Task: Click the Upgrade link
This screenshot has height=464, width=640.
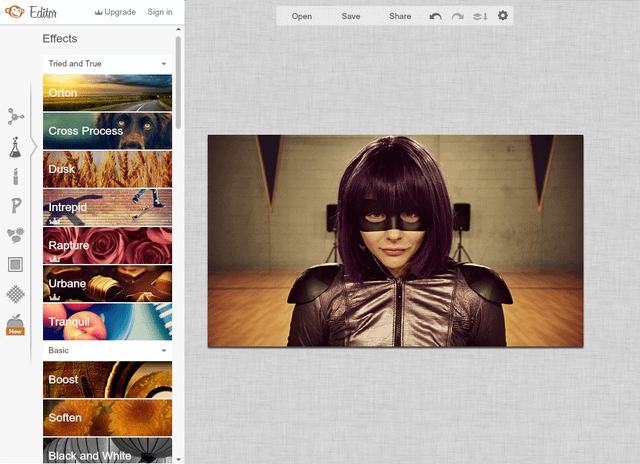Action: coord(115,12)
